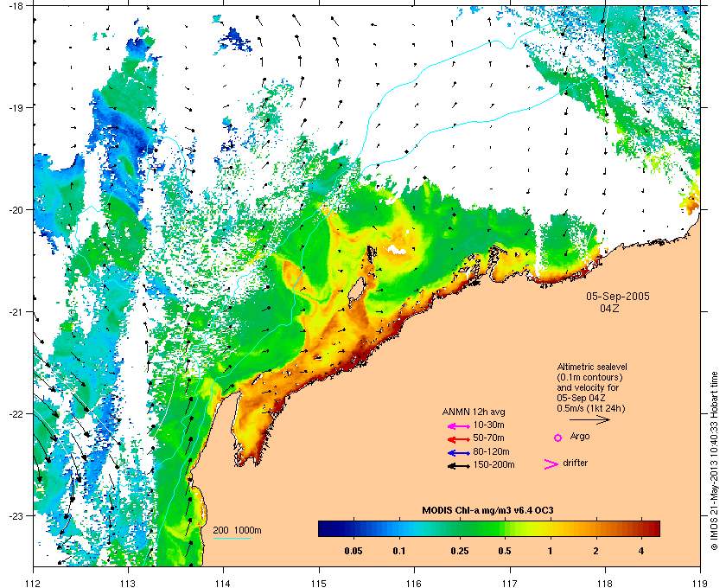Click the black 150-200m arrow icon
Image resolution: width=726 pixels, height=588 pixels.
458,466
